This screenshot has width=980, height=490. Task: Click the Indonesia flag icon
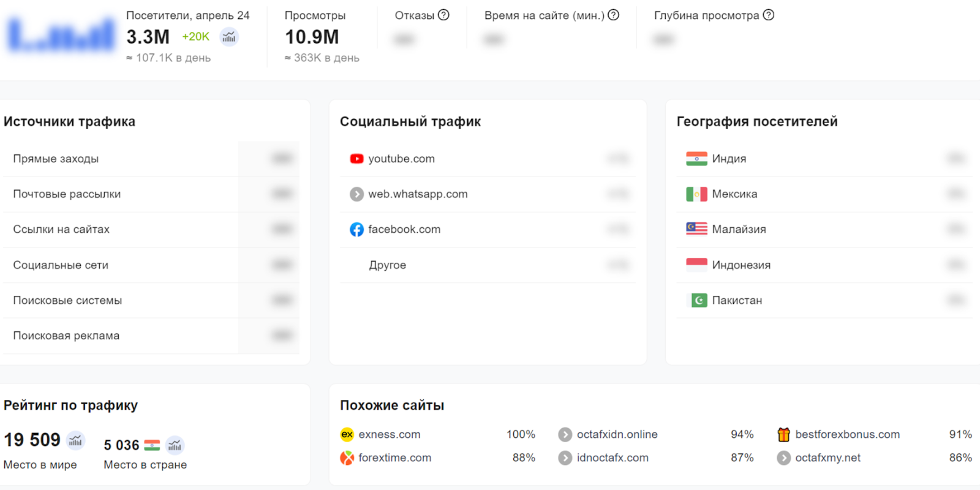[696, 265]
